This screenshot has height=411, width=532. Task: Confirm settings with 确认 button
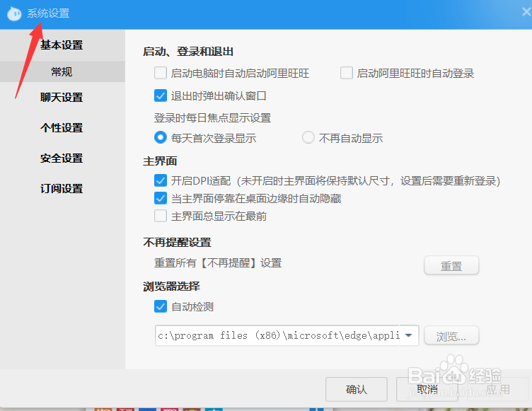coord(357,389)
